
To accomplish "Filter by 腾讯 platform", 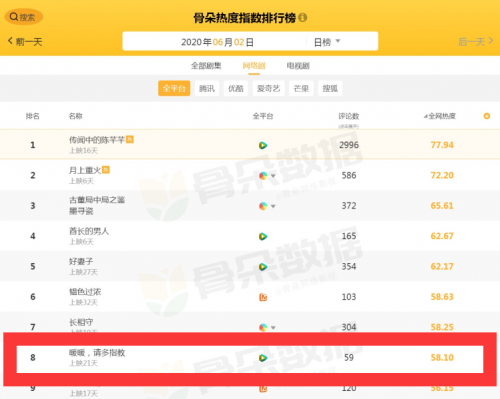I will point(207,88).
